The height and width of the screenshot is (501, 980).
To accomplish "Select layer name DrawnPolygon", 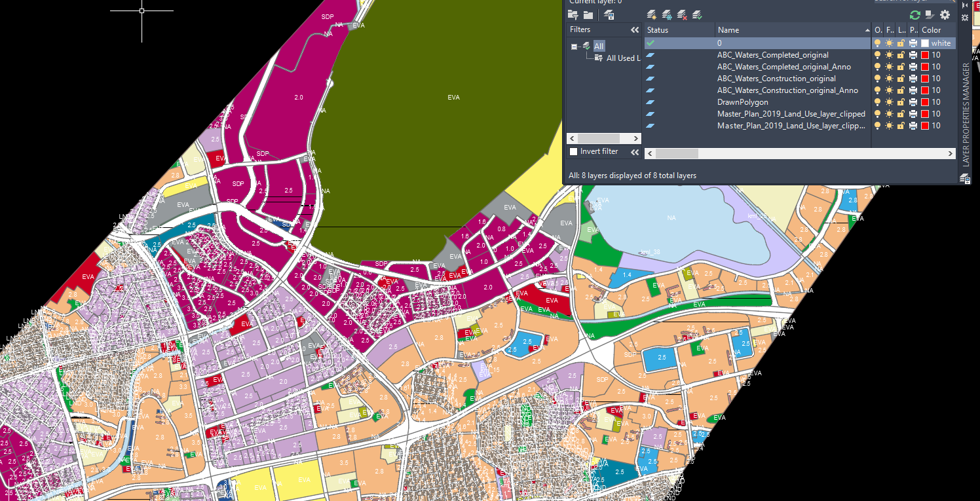I will click(743, 102).
